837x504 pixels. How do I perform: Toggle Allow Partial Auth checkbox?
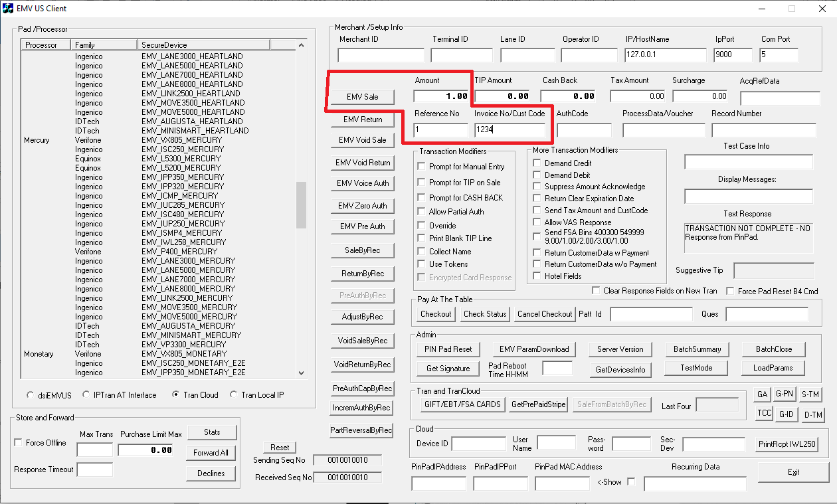(x=421, y=212)
